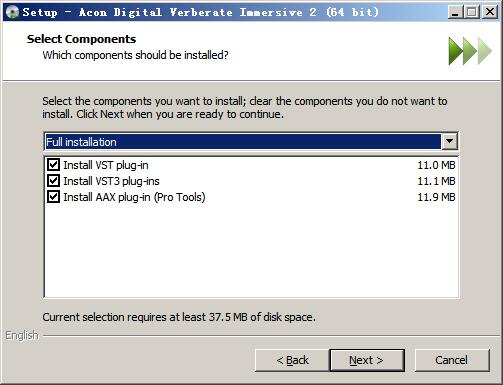Click the English language label
The height and width of the screenshot is (385, 503).
(22, 335)
